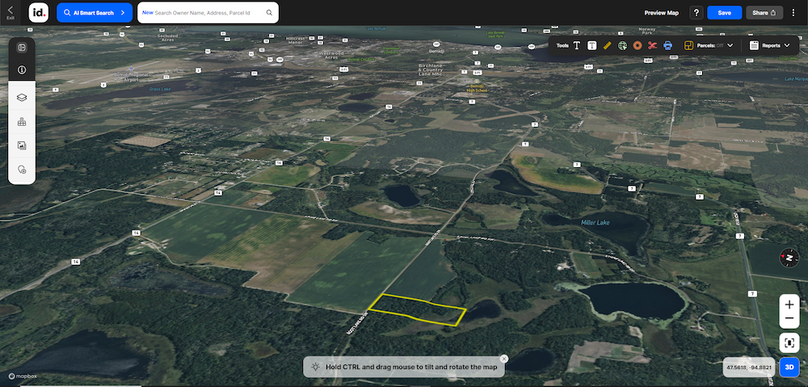This screenshot has height=387, width=808.
Task: Click the Reports document icon
Action: pos(754,45)
